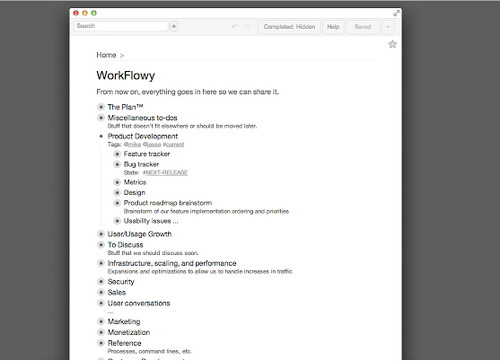The image size is (500, 361).
Task: Select the Product Development item text
Action: (143, 136)
